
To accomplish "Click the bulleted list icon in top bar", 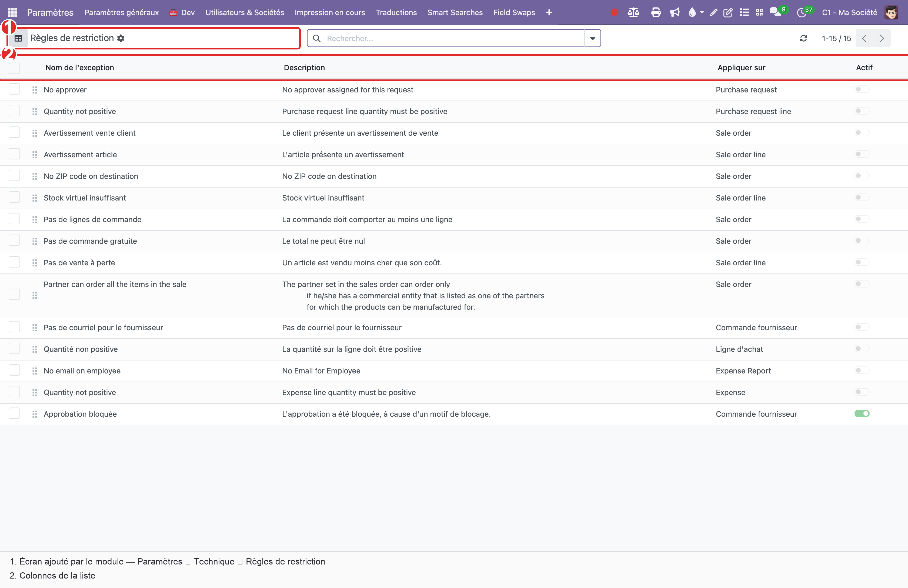I will click(744, 13).
